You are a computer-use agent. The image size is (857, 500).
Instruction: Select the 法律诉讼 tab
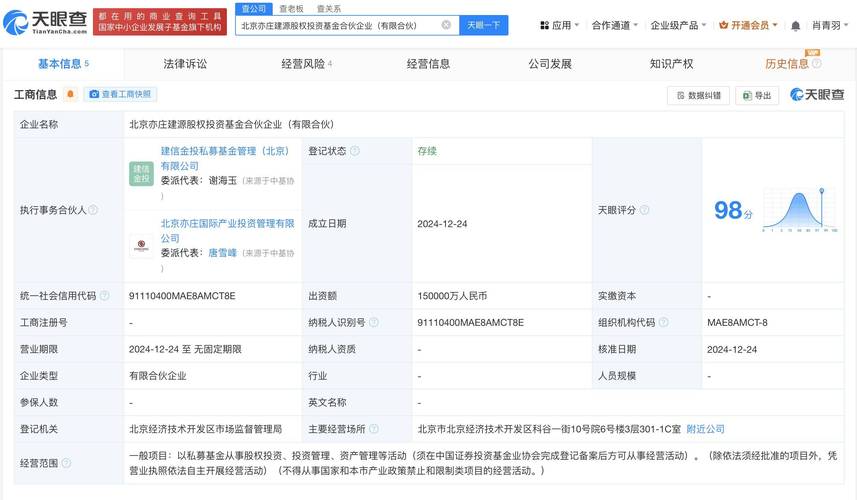pos(185,64)
